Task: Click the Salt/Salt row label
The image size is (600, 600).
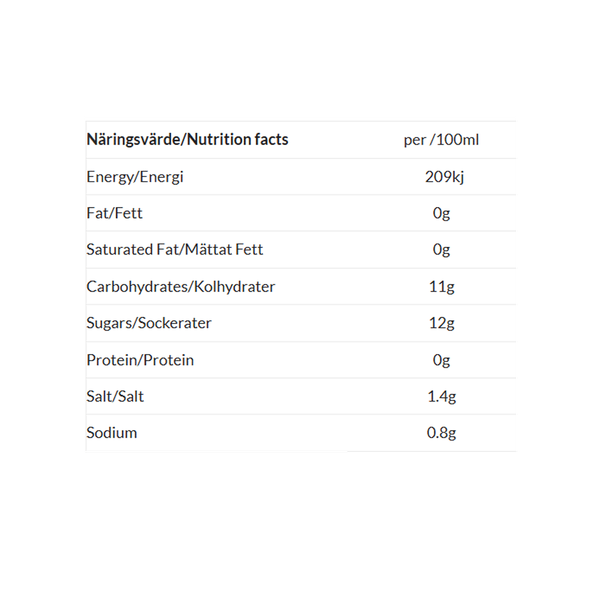Action: (115, 397)
